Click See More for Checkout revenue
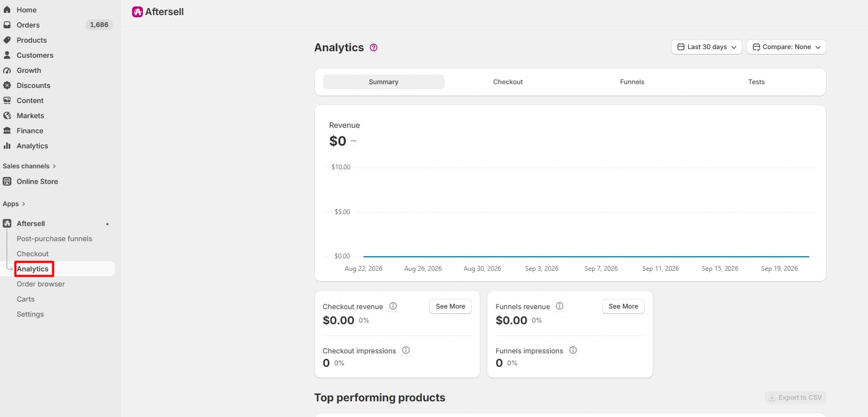 [x=450, y=306]
